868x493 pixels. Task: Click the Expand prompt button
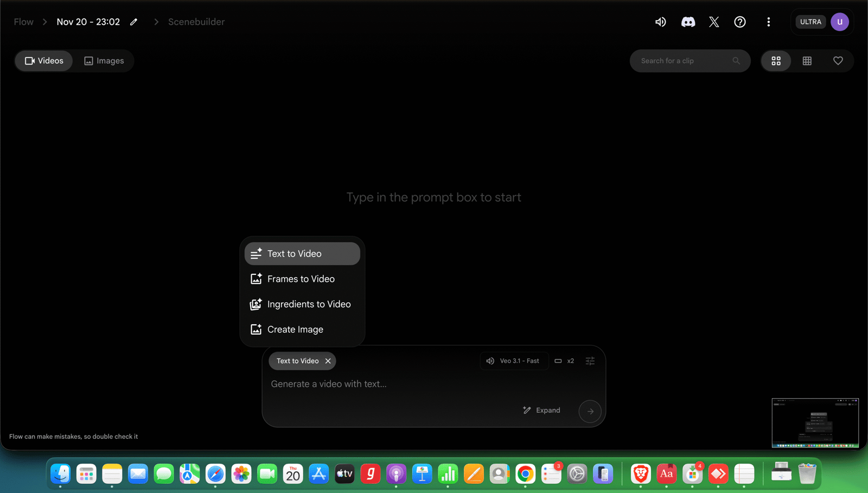pos(541,410)
